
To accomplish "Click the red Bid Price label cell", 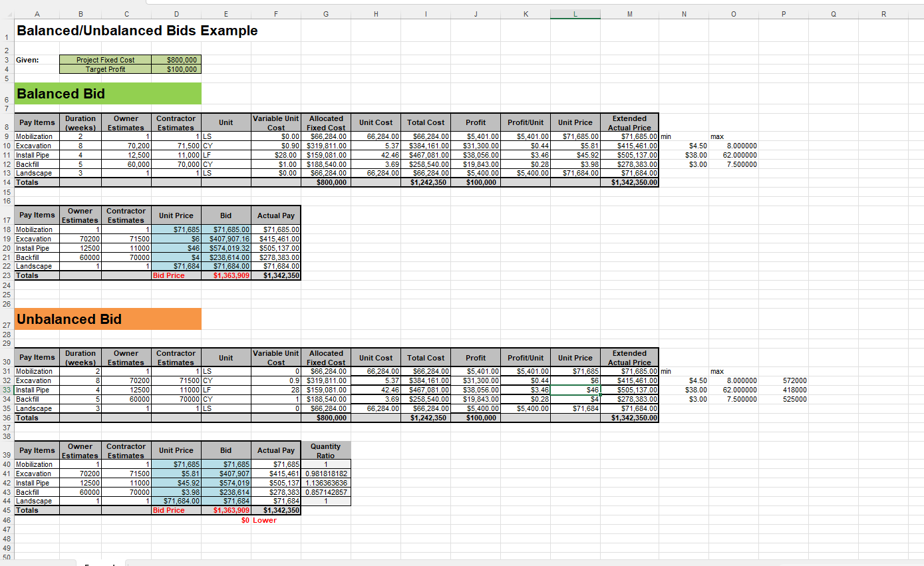I will [x=176, y=275].
